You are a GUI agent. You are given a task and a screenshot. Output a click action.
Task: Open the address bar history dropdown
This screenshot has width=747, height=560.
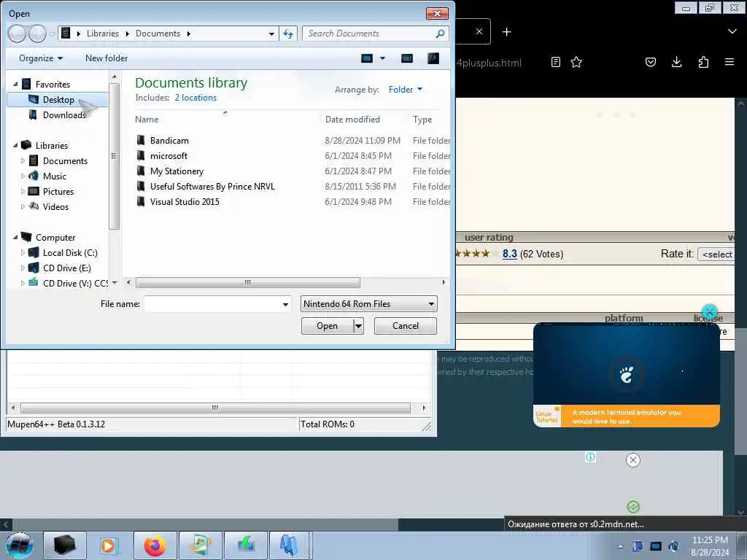coord(271,34)
